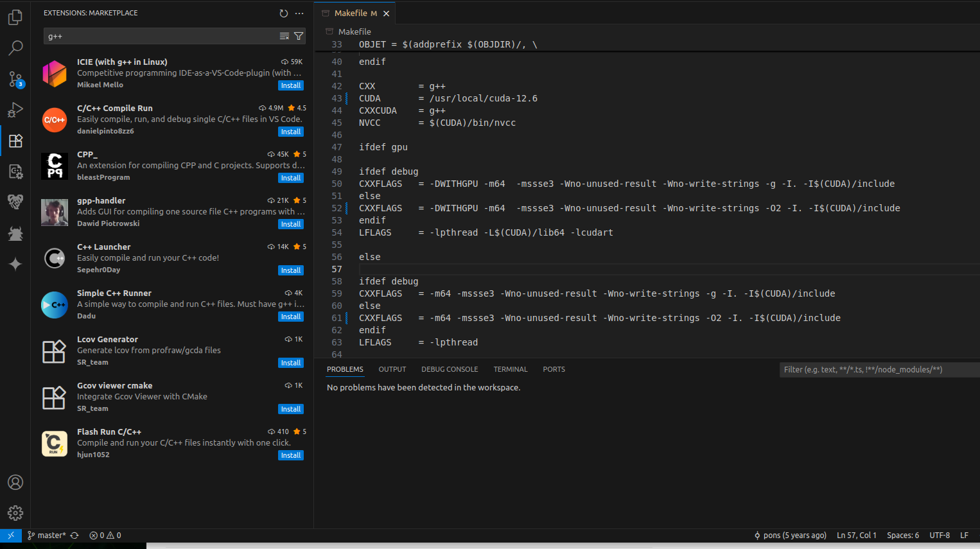Screen dimensions: 980x549
Task: Click Gcov viewer cmake extension title
Action: [115, 385]
